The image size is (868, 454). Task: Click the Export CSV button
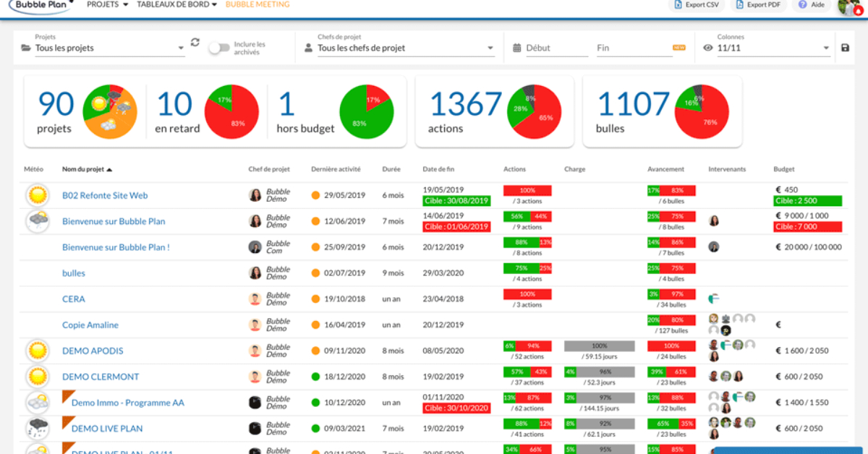pyautogui.click(x=695, y=4)
